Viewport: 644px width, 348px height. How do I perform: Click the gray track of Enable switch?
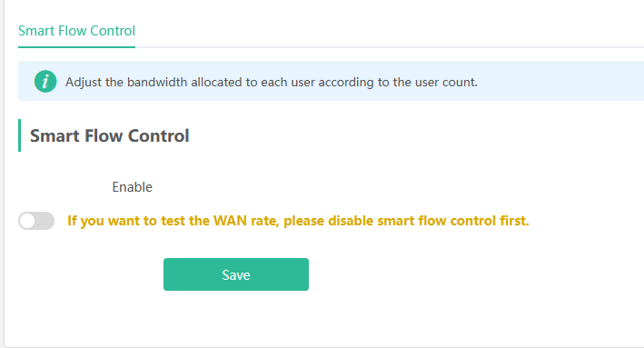45,221
